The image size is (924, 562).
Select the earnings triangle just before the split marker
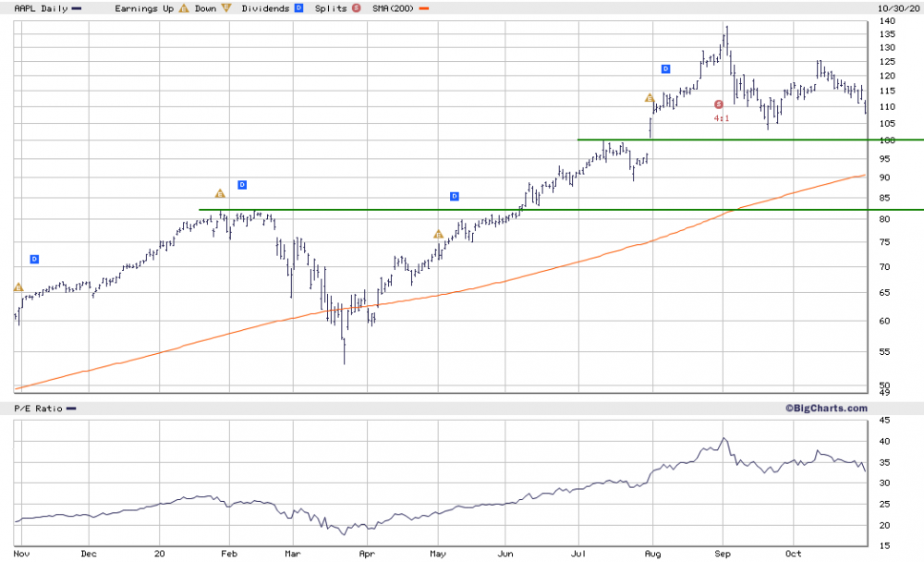[650, 98]
